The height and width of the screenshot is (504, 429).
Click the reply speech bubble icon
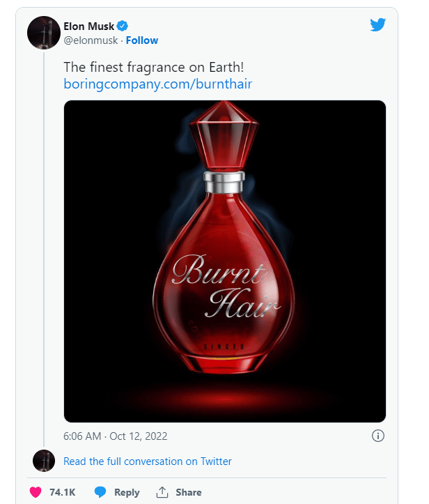100,492
